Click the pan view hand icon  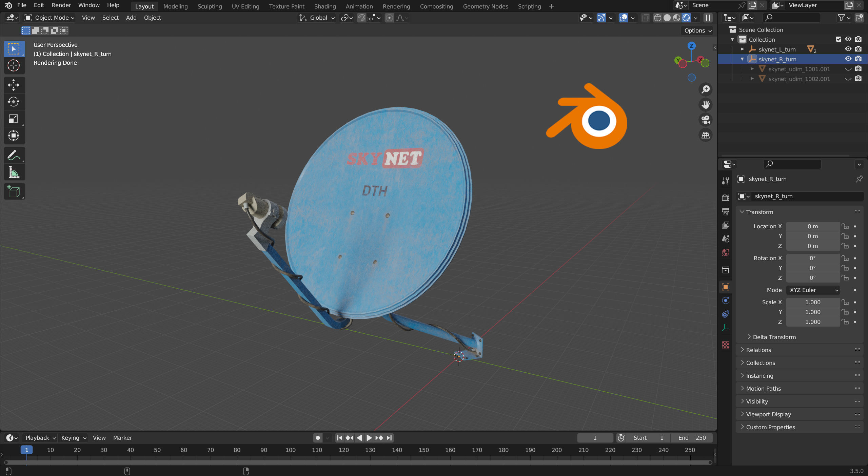[706, 105]
